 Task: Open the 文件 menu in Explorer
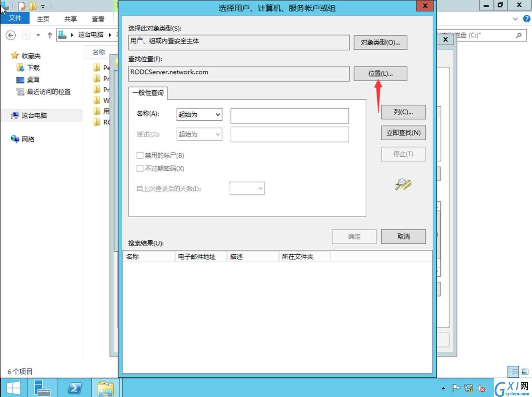coord(15,18)
